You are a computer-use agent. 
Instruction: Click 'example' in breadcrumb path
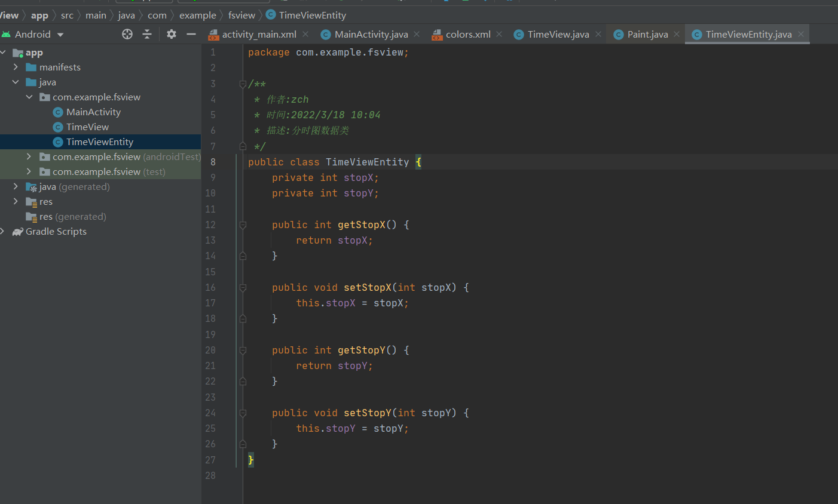(x=198, y=16)
